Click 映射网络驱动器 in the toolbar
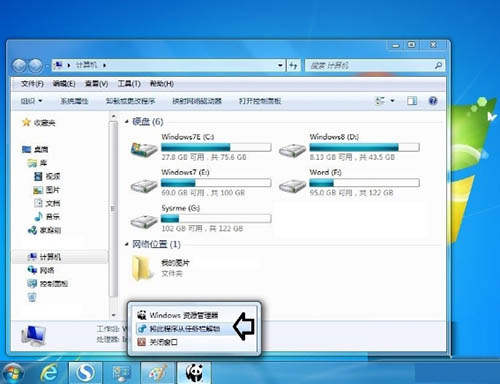 click(197, 101)
